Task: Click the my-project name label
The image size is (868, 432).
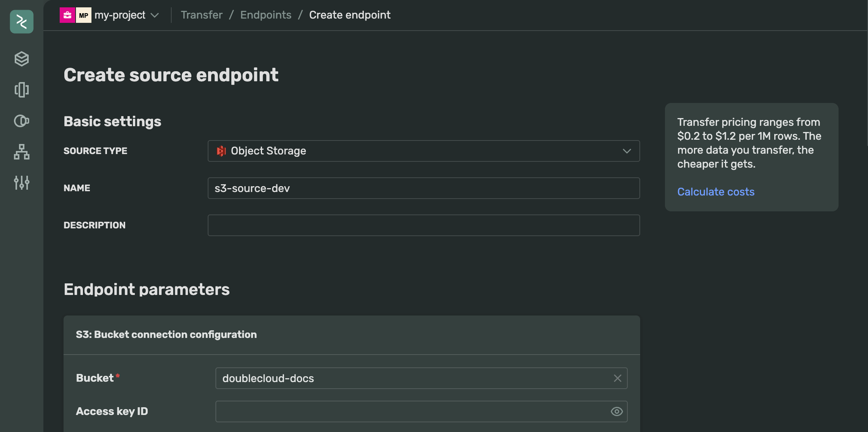Action: (120, 15)
